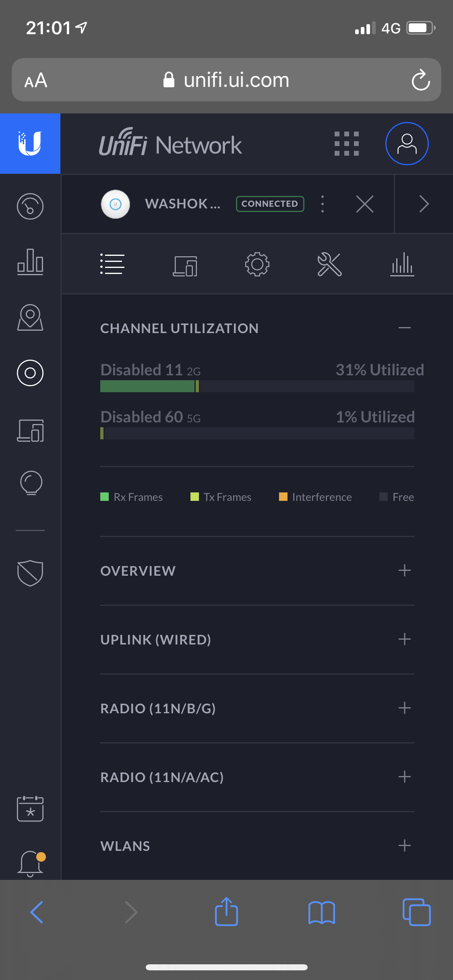Viewport: 453px width, 980px height.
Task: Go to Clients in the sidebar
Action: pos(30,430)
